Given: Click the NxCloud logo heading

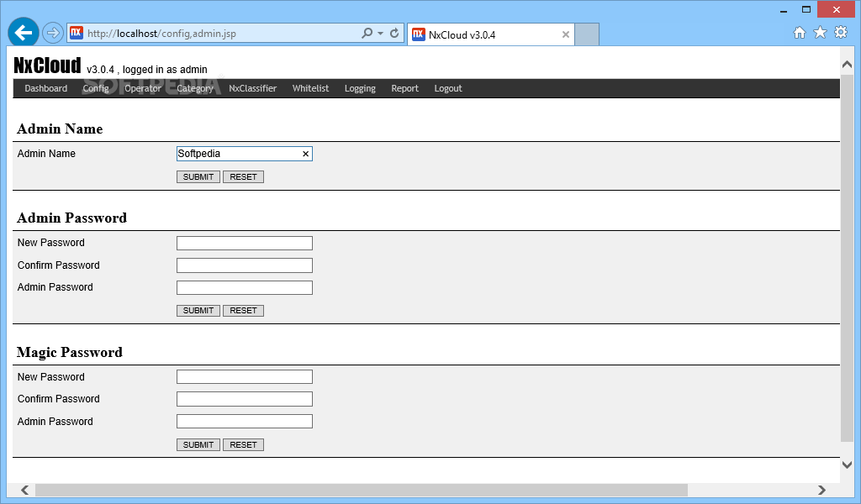Looking at the screenshot, I should tap(47, 66).
